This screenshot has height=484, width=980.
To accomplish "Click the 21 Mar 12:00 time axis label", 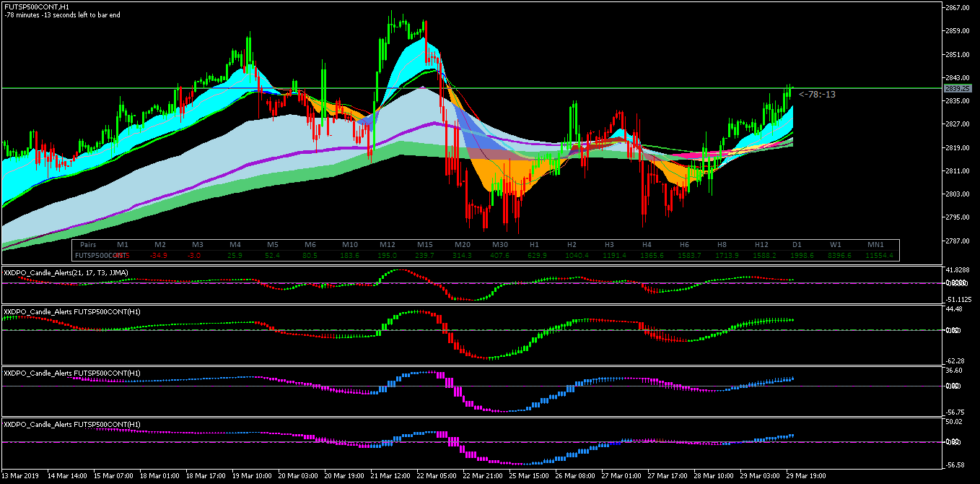I will (390, 476).
